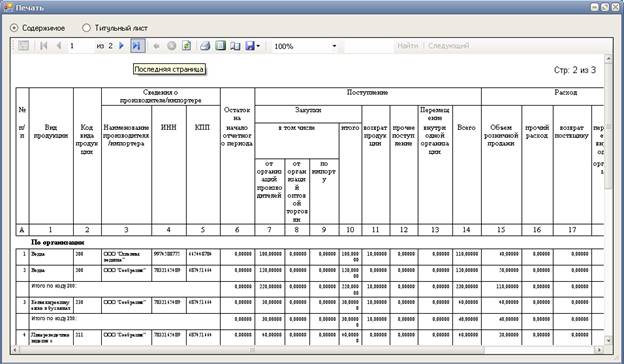Click the Найти search link
Viewport: 624px width, 364px height.
(x=408, y=46)
